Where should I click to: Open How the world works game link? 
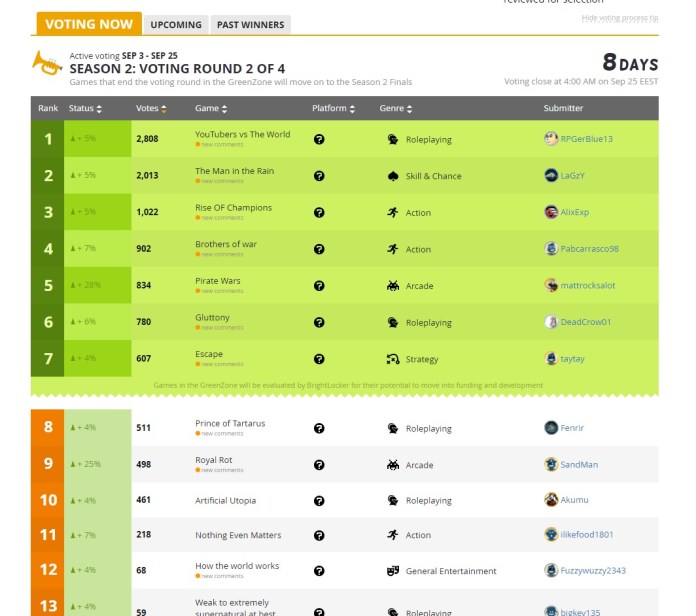[237, 566]
